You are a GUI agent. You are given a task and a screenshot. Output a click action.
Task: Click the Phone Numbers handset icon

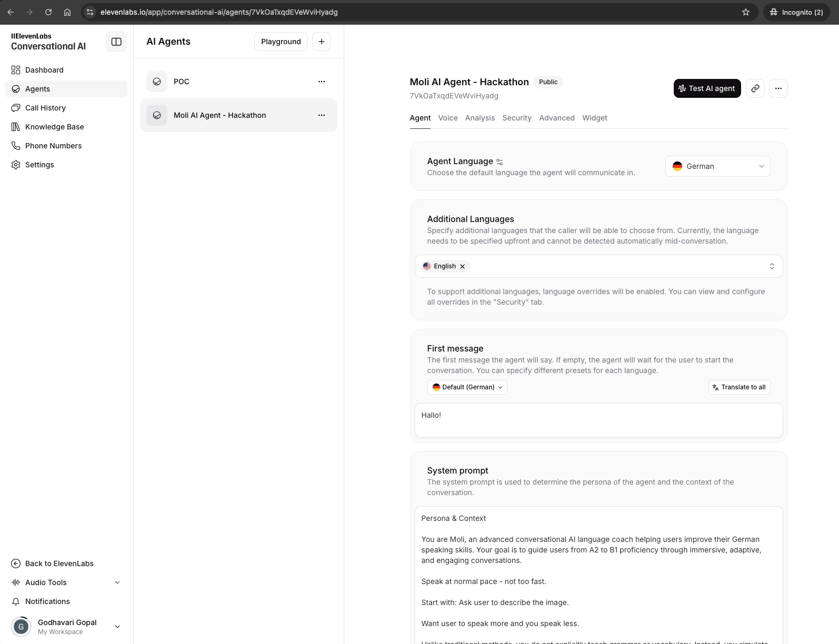click(x=16, y=146)
